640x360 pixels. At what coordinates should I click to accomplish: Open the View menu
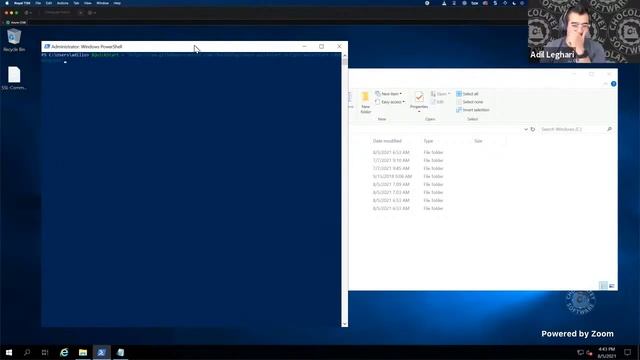(87, 3)
